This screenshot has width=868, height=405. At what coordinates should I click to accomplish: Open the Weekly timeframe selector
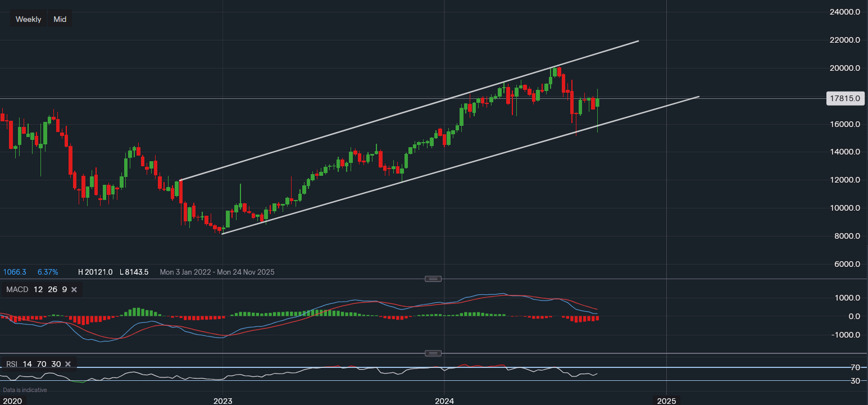[x=28, y=19]
